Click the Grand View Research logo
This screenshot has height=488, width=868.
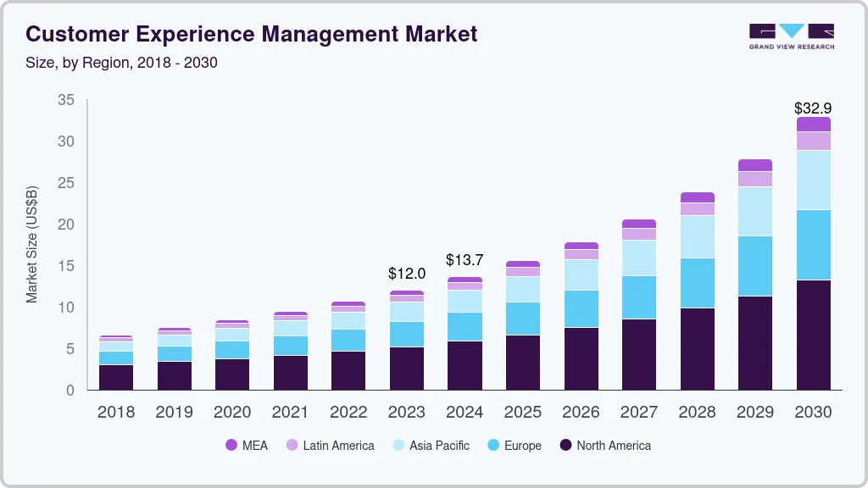(790, 34)
